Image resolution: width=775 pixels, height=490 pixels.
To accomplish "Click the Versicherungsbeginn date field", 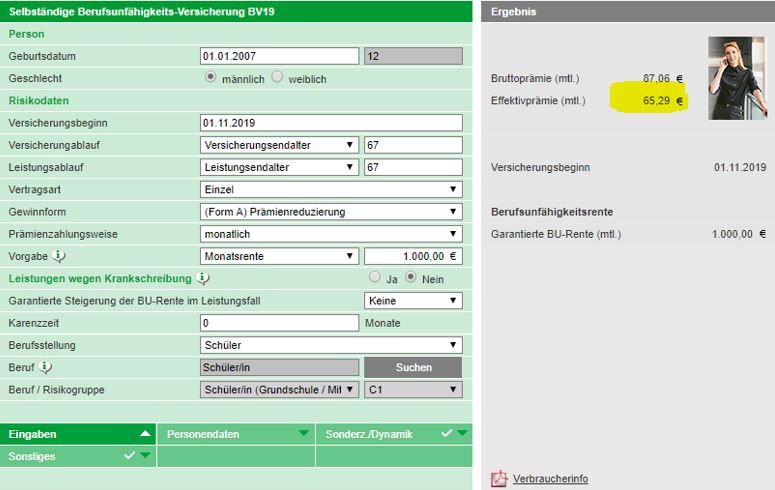I will [331, 123].
